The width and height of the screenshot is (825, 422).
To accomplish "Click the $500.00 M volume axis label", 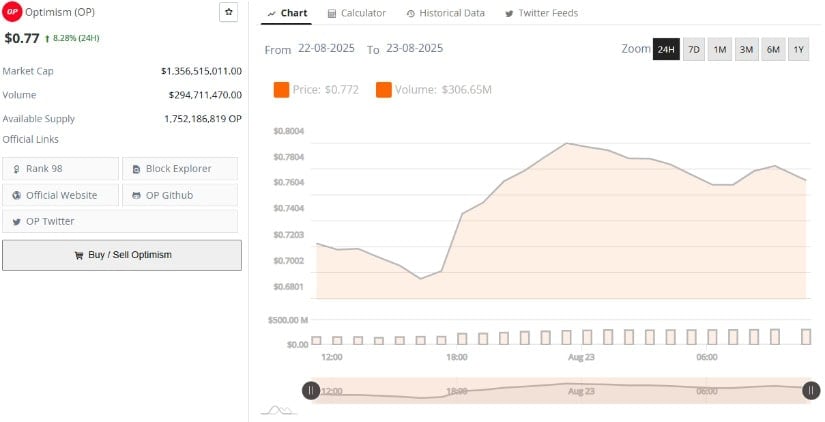I will 288,320.
